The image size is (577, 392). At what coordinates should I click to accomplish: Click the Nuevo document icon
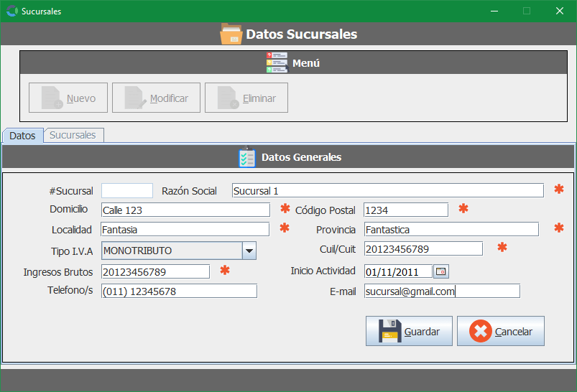(52, 98)
